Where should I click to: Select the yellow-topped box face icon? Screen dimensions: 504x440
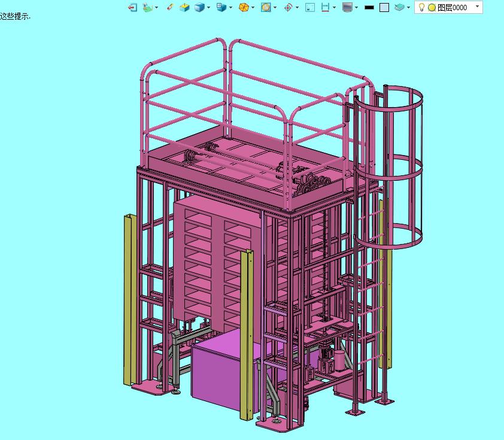coord(184,7)
